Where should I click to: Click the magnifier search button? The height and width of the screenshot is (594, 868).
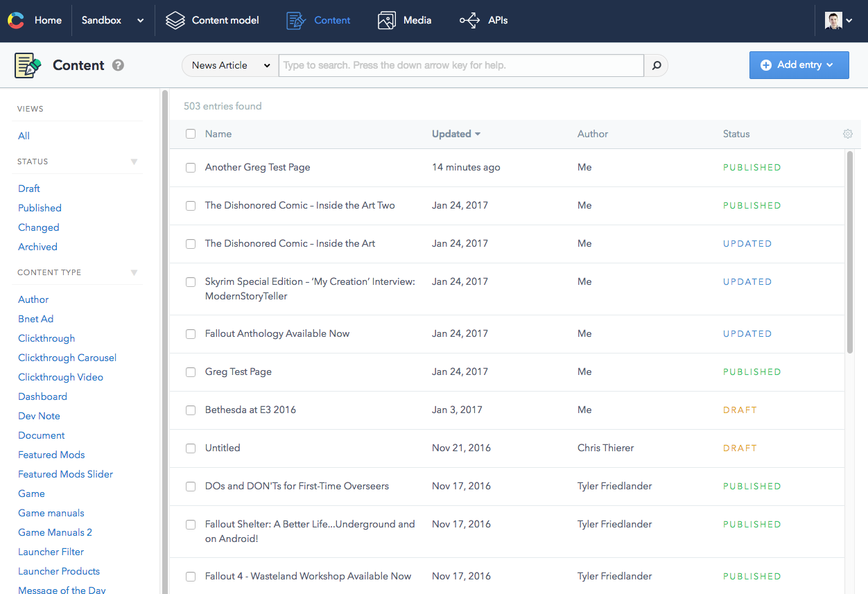656,65
